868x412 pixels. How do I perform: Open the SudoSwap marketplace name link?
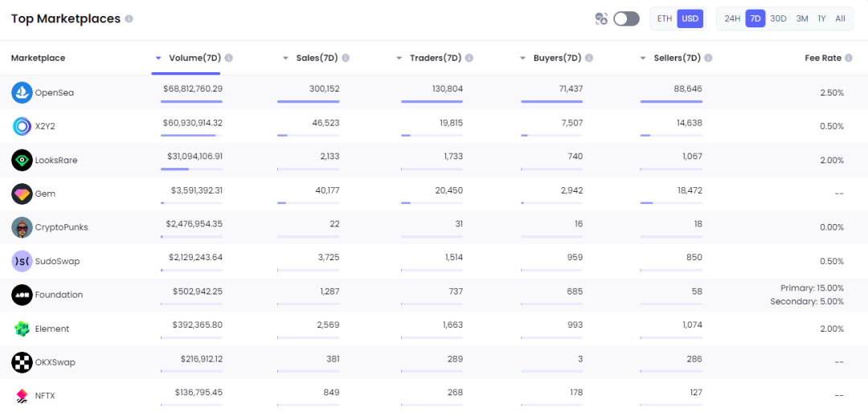click(x=57, y=262)
